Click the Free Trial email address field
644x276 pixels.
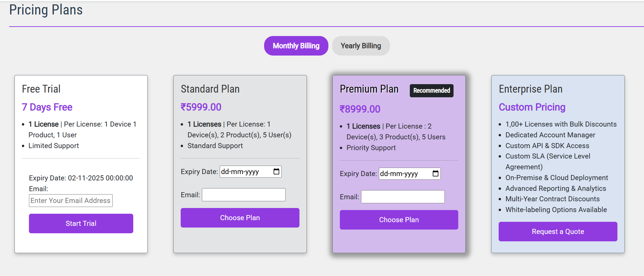tap(71, 200)
